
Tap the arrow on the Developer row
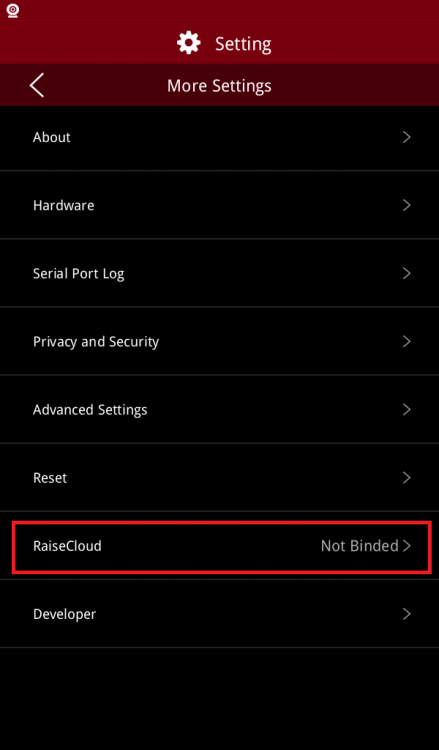point(407,614)
